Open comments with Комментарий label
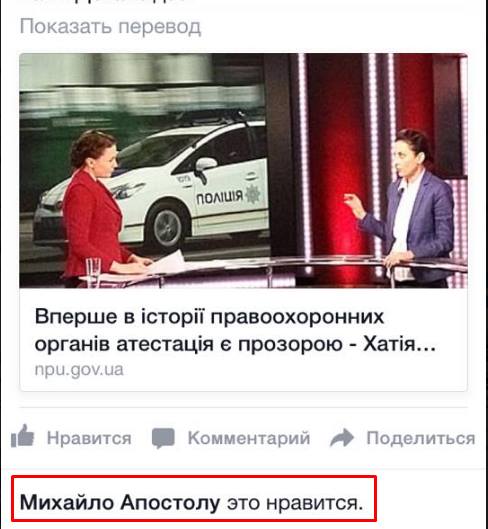The image size is (488, 529). click(x=249, y=438)
